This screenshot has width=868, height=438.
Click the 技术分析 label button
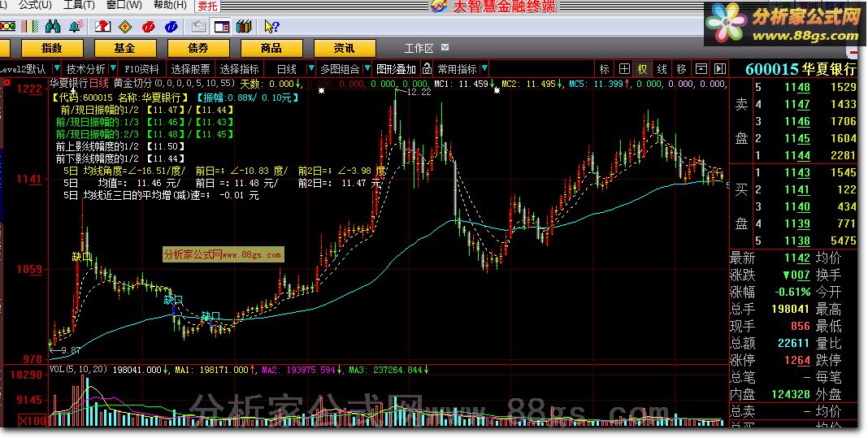tap(86, 69)
